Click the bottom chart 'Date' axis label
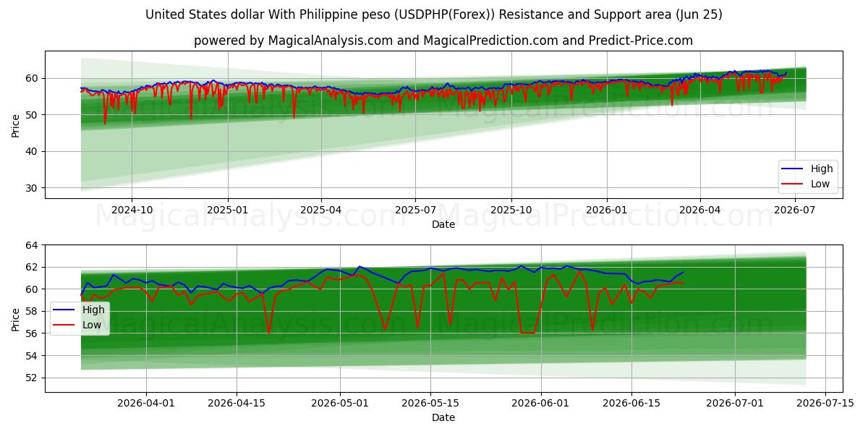 click(443, 417)
